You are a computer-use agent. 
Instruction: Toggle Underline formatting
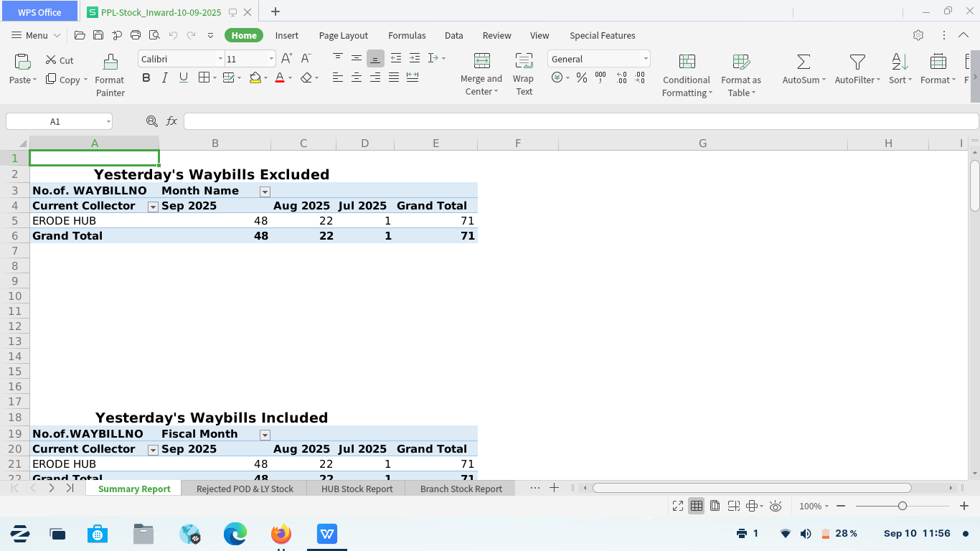(x=184, y=77)
